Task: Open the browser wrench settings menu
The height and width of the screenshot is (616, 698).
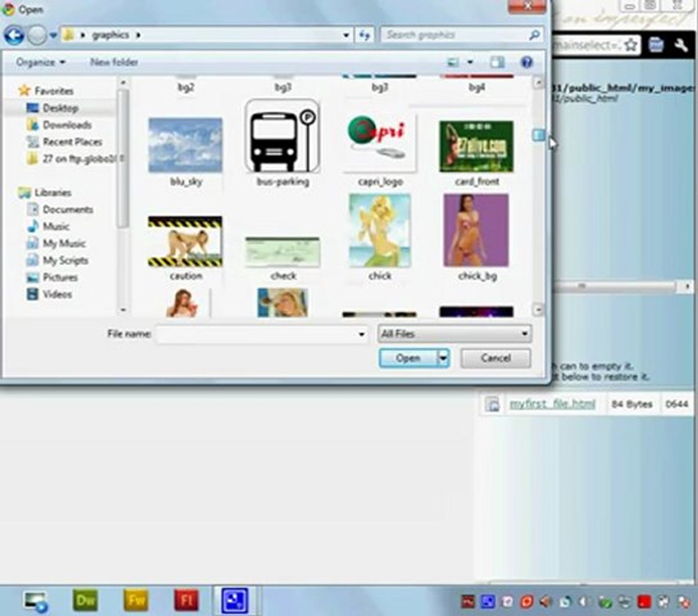Action: click(x=681, y=44)
